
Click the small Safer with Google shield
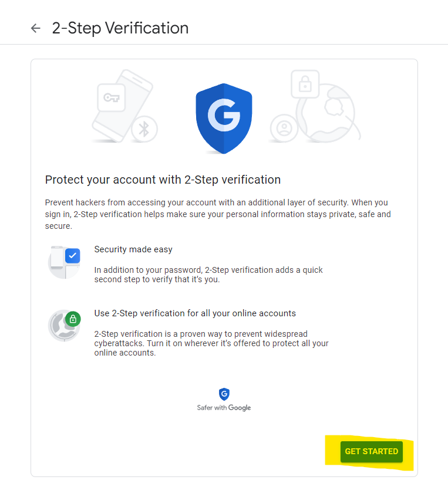(x=224, y=394)
